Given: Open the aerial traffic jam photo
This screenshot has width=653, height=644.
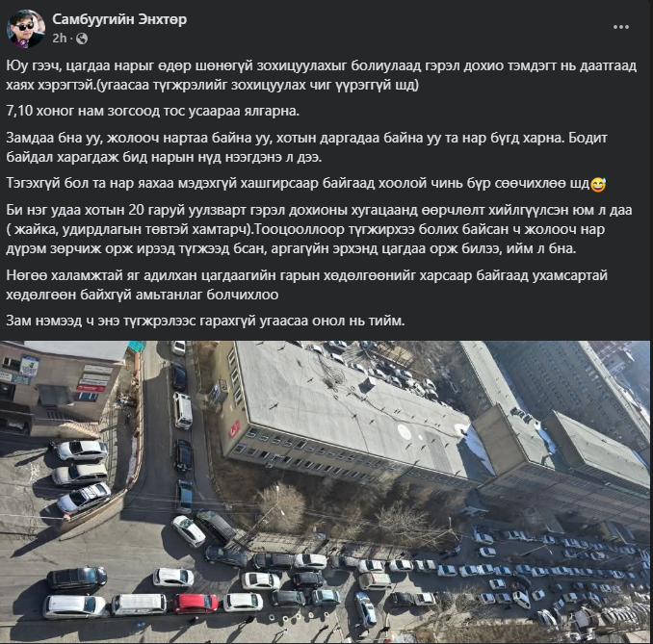Looking at the screenshot, I should pyautogui.click(x=325, y=492).
